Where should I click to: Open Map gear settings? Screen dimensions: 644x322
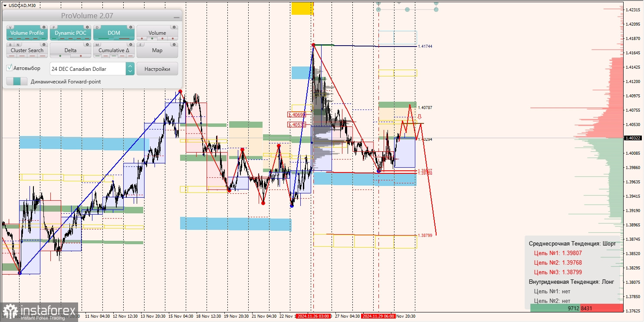tap(174, 44)
